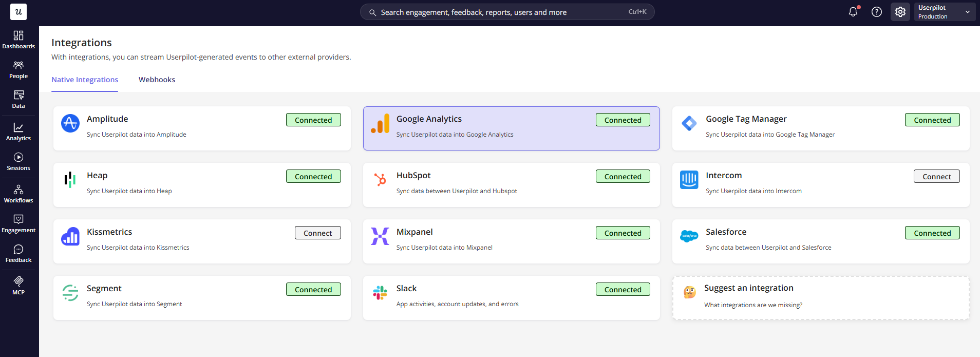Screen dimensions: 980x357
Task: Expand the Userpilot Production environment dropdown
Action: pos(945,12)
